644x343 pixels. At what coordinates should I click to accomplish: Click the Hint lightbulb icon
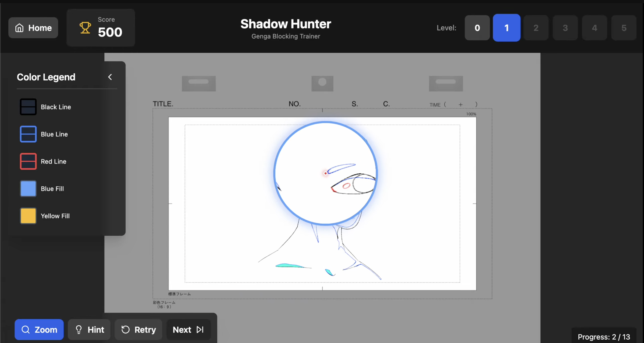point(79,329)
